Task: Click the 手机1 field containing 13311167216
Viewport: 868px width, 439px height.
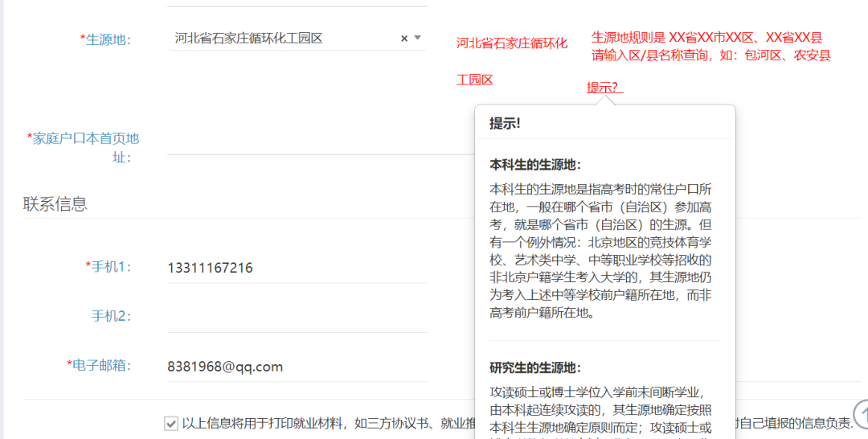Action: pos(297,268)
